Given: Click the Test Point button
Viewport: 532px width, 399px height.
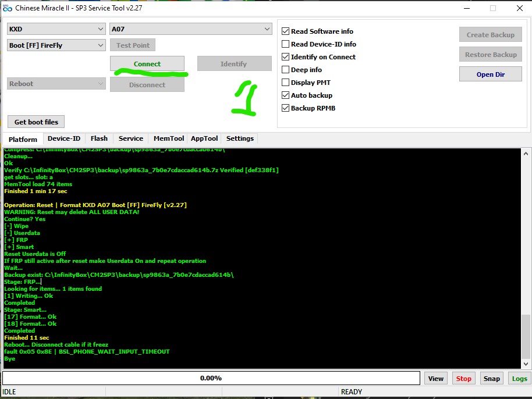Looking at the screenshot, I should click(133, 45).
